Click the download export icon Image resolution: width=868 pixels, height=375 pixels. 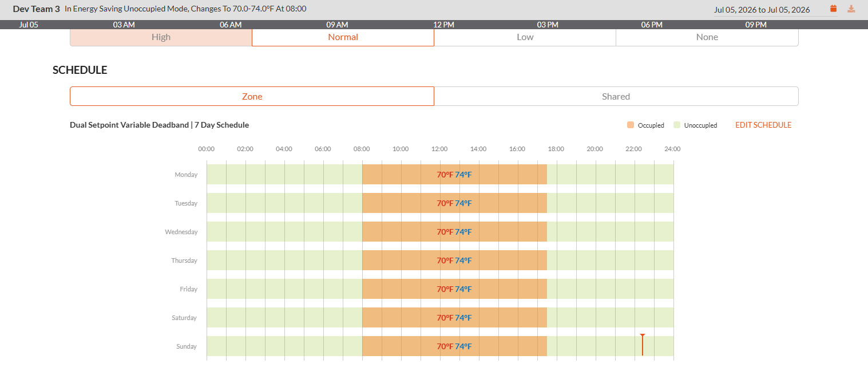tap(851, 9)
